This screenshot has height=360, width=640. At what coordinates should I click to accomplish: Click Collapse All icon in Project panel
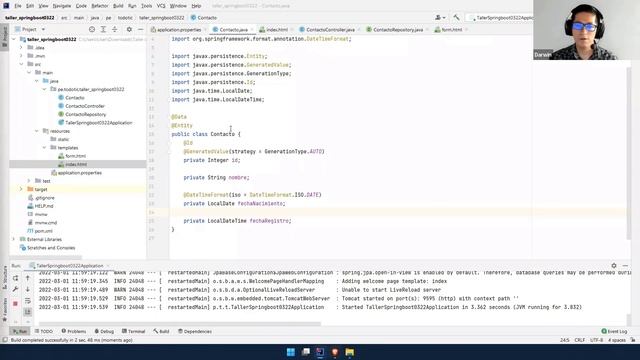(115, 29)
